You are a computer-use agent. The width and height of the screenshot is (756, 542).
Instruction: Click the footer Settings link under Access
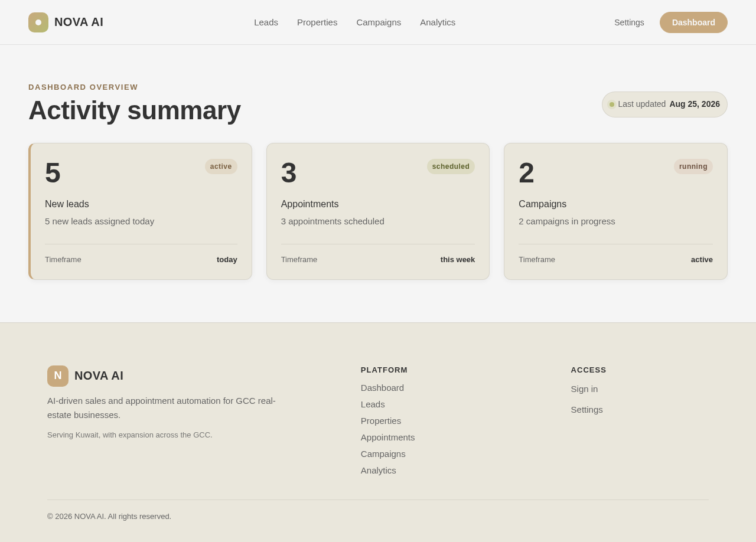586,410
